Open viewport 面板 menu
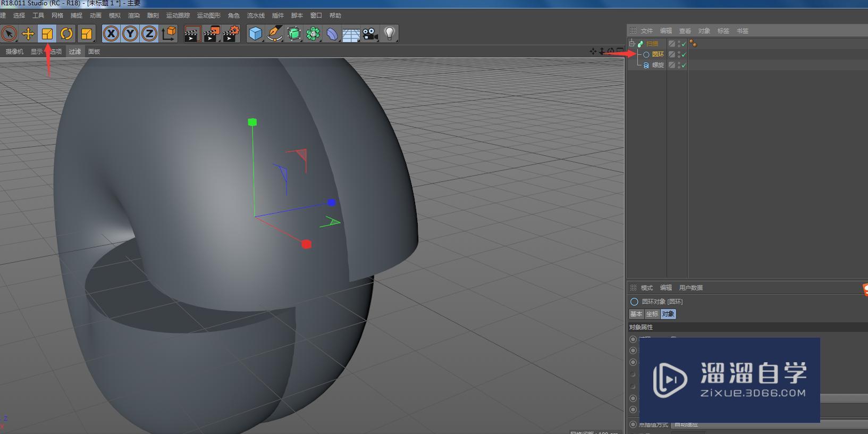 click(x=94, y=52)
